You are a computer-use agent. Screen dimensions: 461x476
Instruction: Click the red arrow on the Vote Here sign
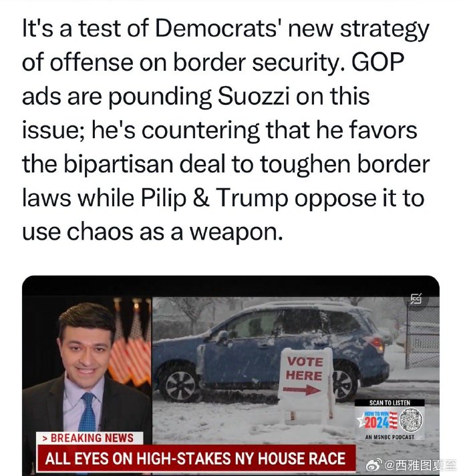pos(301,389)
